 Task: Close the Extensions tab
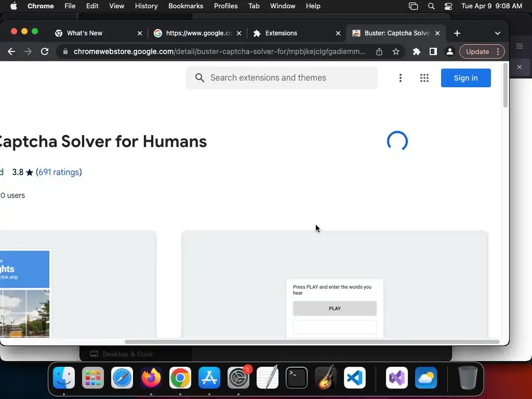click(338, 33)
